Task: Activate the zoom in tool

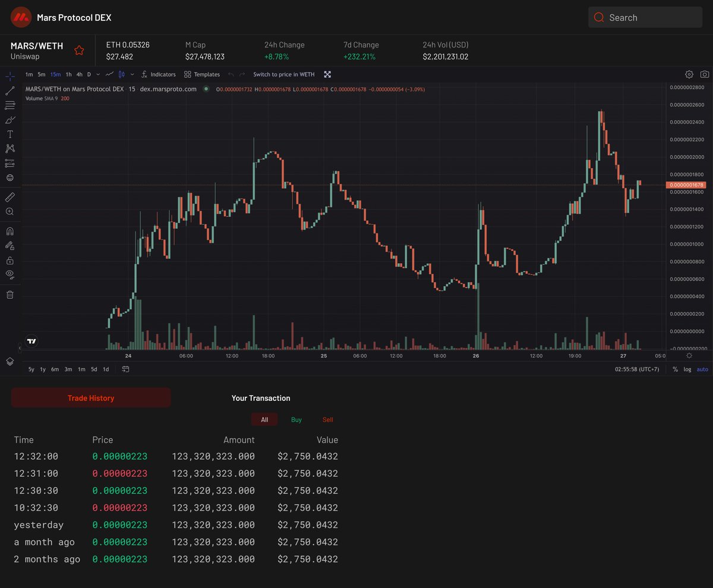Action: [10, 211]
